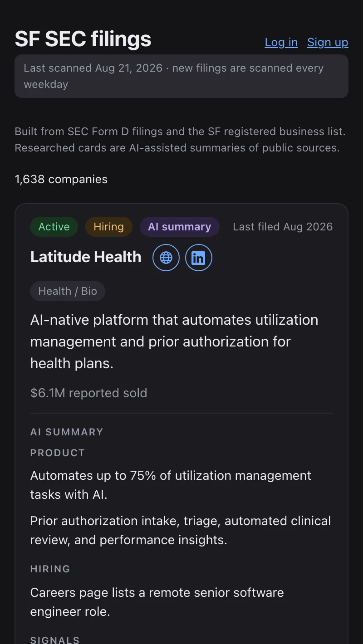Viewport: 363px width, 644px height.
Task: Select the Hiring badge on the card
Action: (109, 227)
